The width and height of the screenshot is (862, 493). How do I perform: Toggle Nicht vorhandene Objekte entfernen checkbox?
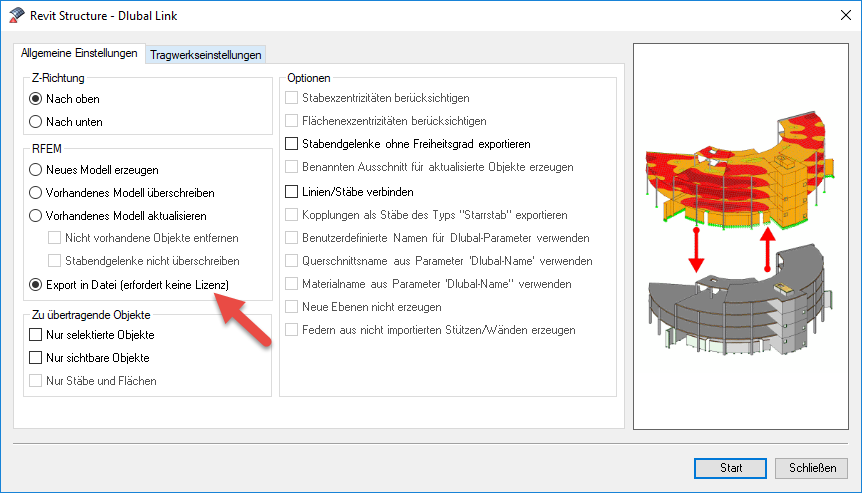54,237
